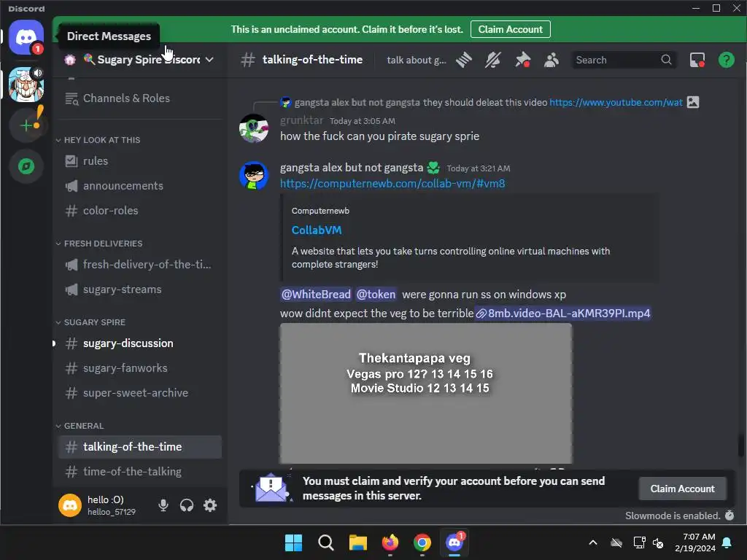The image size is (747, 560).
Task: Open the sugary-streams channel
Action: coord(139,289)
